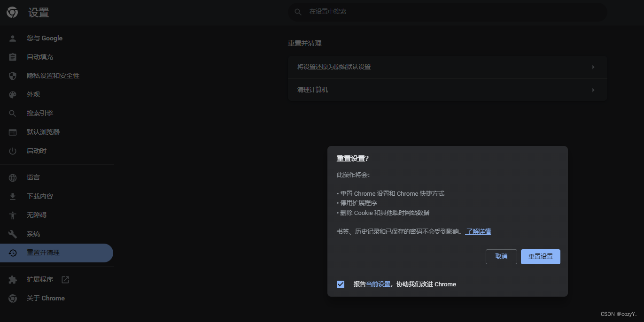644x322 pixels.
Task: Open the 当前设置 link
Action: click(378, 284)
